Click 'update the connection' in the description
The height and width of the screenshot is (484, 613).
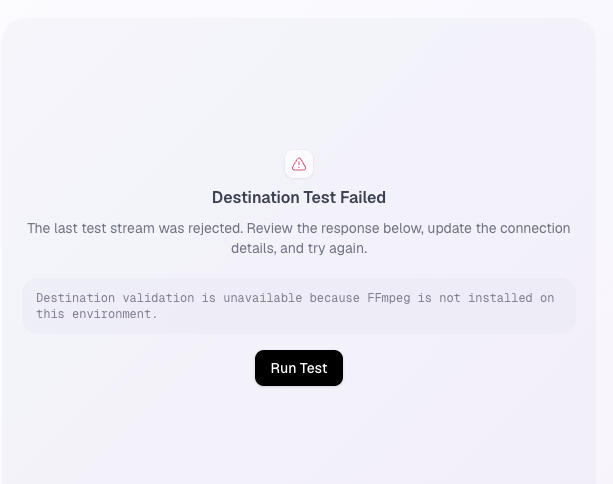pyautogui.click(x=499, y=228)
